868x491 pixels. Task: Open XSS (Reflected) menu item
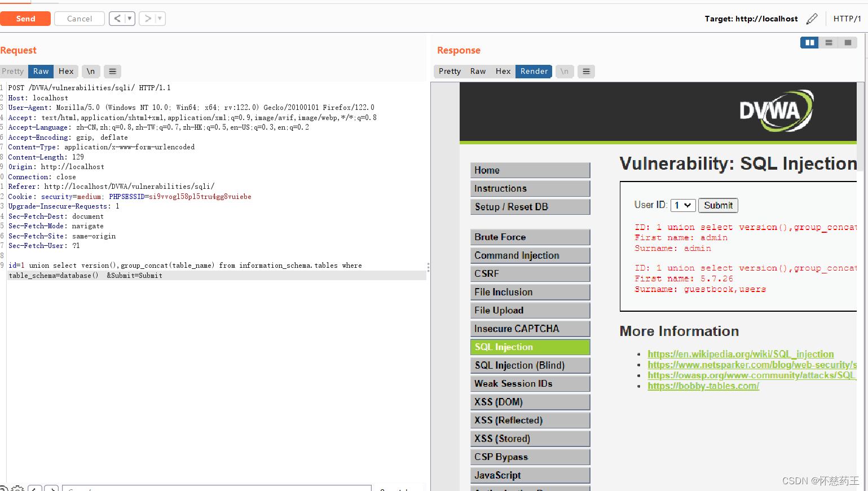[530, 420]
